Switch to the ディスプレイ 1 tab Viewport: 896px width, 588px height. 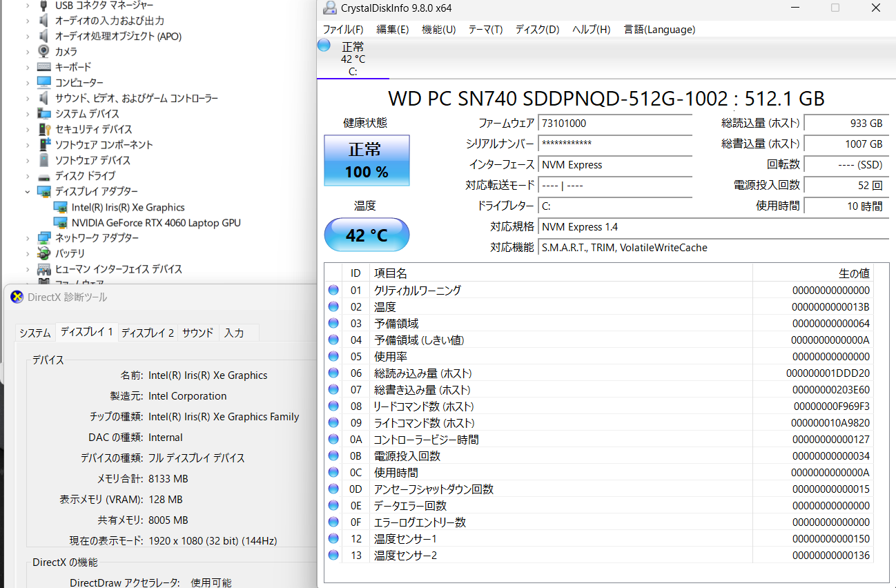86,332
